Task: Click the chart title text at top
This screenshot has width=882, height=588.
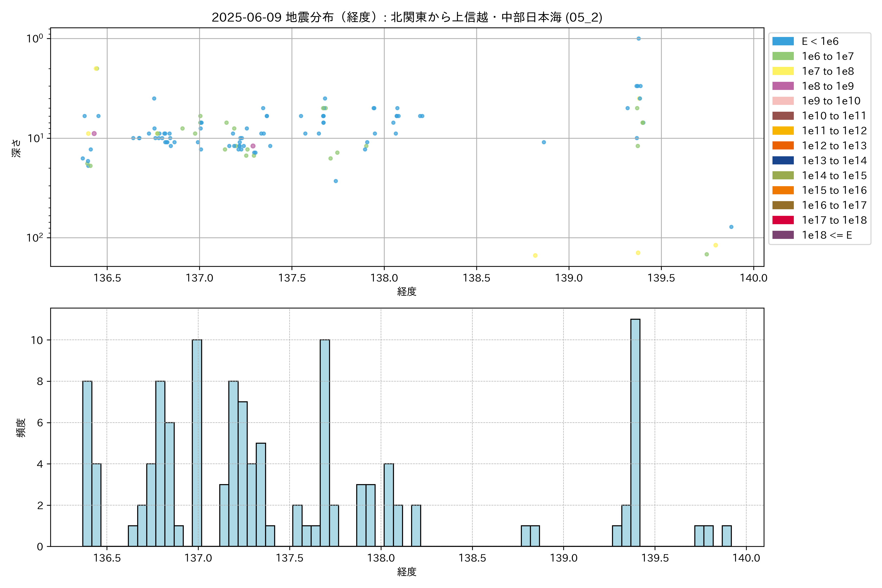Action: pyautogui.click(x=407, y=17)
